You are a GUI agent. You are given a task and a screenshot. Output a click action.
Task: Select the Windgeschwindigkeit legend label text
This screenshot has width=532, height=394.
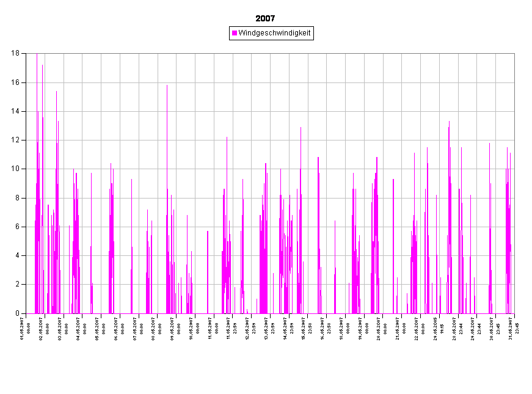(x=274, y=33)
